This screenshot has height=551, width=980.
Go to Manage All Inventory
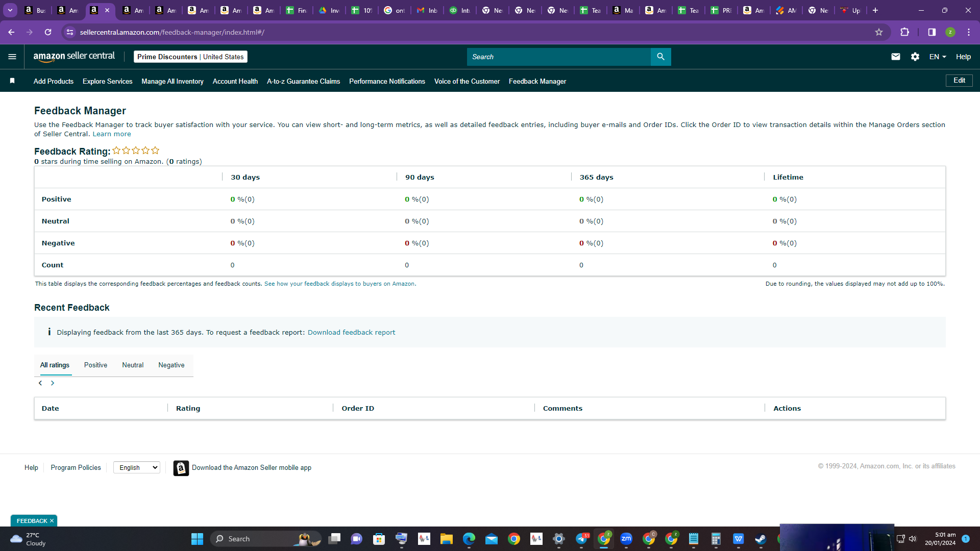pos(173,81)
